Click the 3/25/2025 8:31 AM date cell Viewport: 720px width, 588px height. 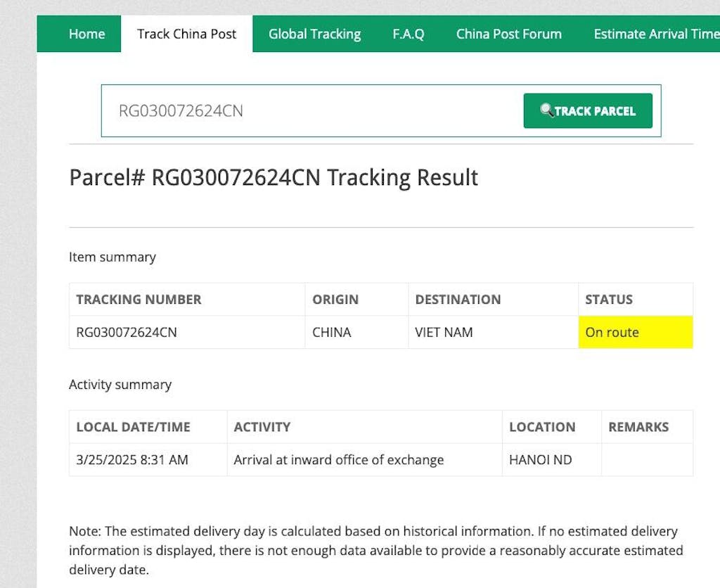point(132,460)
